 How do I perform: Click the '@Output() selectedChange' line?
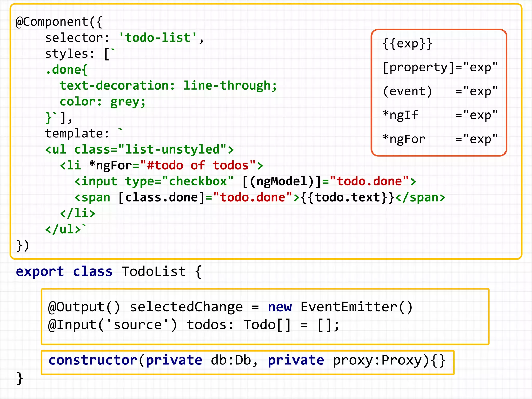point(231,307)
